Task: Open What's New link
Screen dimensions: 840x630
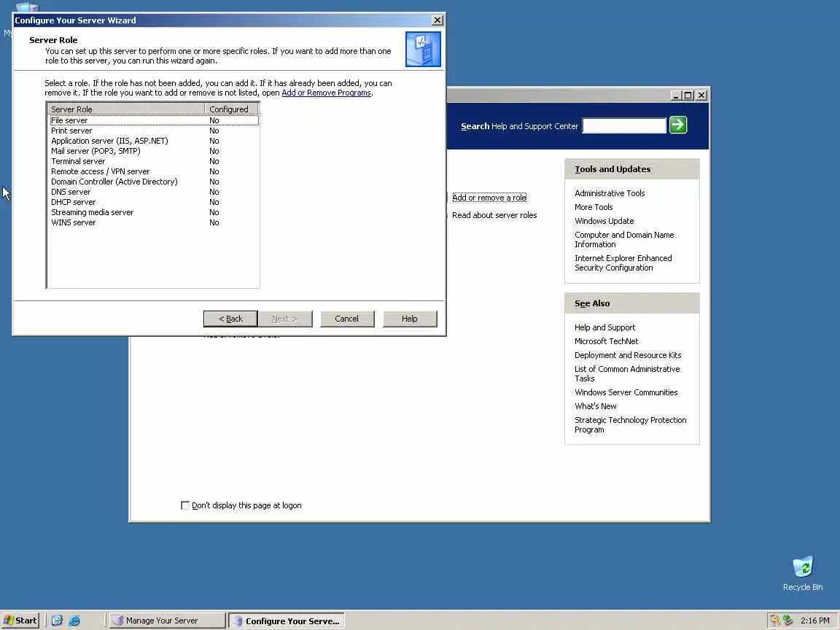Action: coord(596,407)
